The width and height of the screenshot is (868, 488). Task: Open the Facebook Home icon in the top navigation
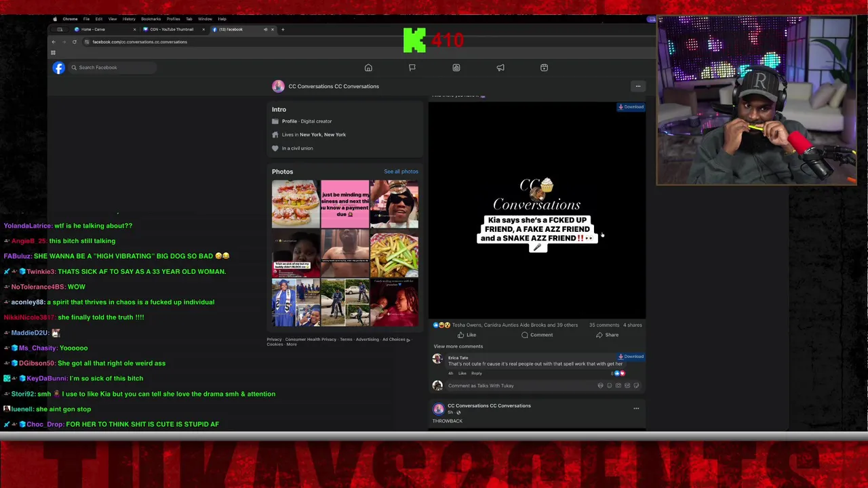coord(368,68)
